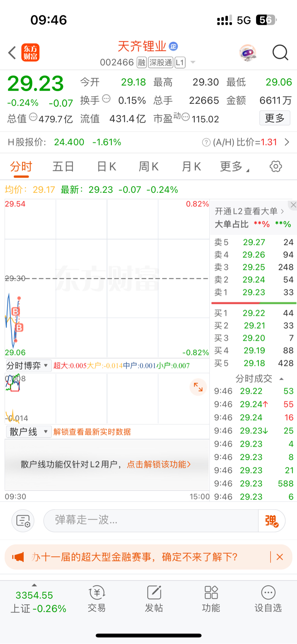
Task: Open the 交易 trade icon
Action: [97, 599]
